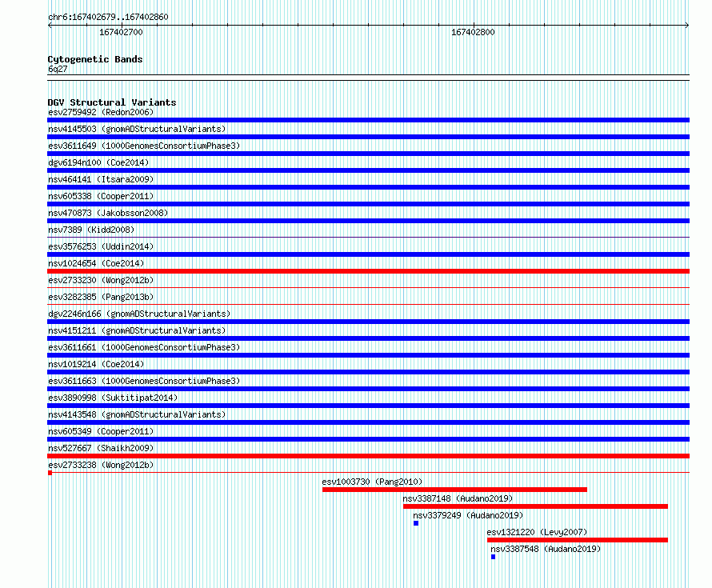Click the dgv6194n100 (Coe2014) label

point(98,162)
